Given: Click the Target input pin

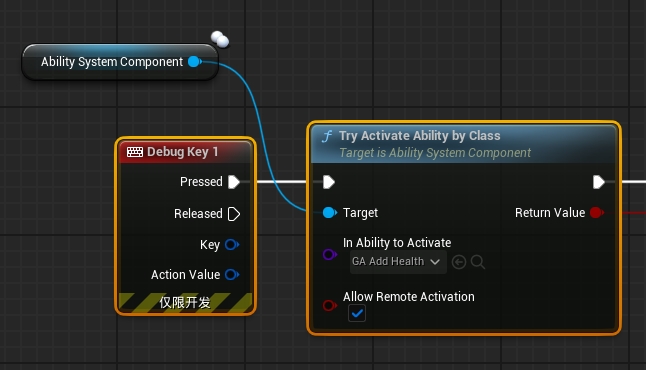Looking at the screenshot, I should click(x=330, y=213).
